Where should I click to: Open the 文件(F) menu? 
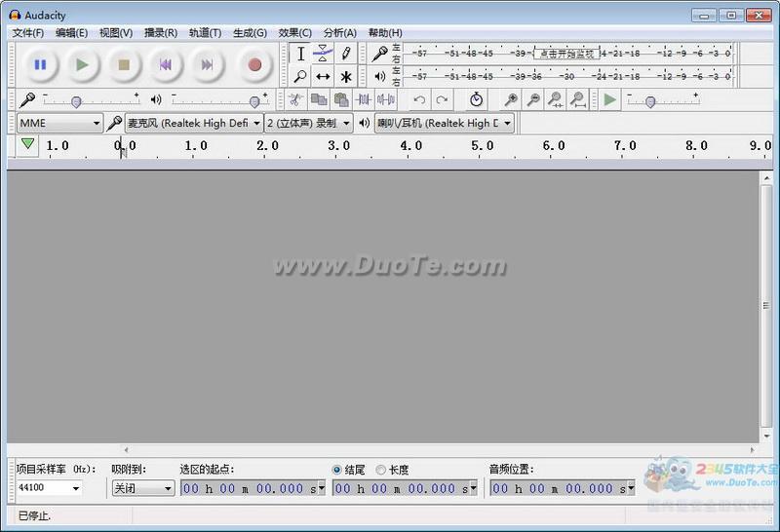(28, 33)
